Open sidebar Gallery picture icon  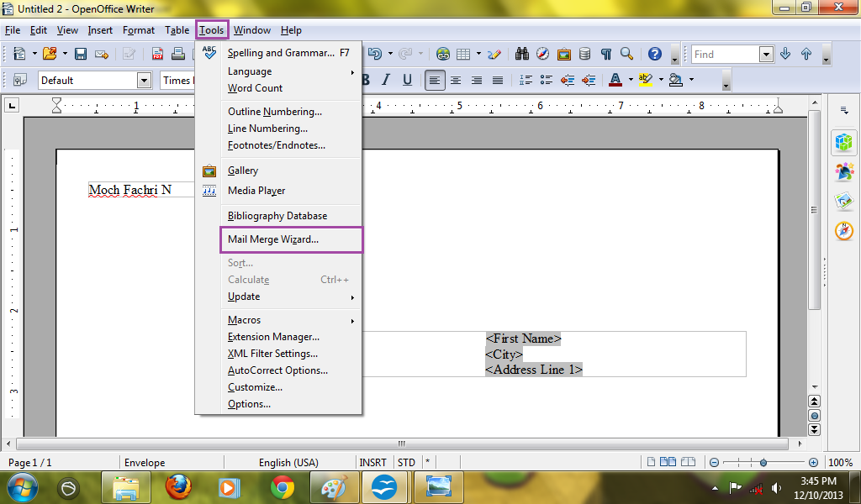pos(844,202)
